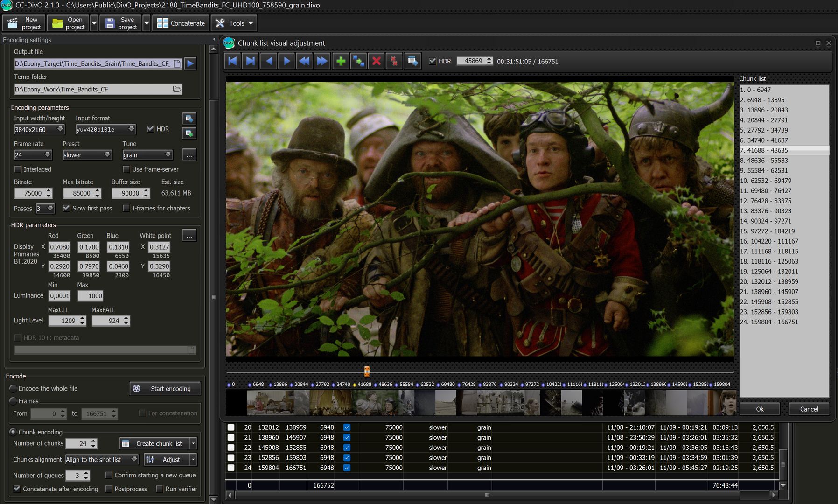838x504 pixels.
Task: Step one frame forward with right arrow
Action: point(286,61)
